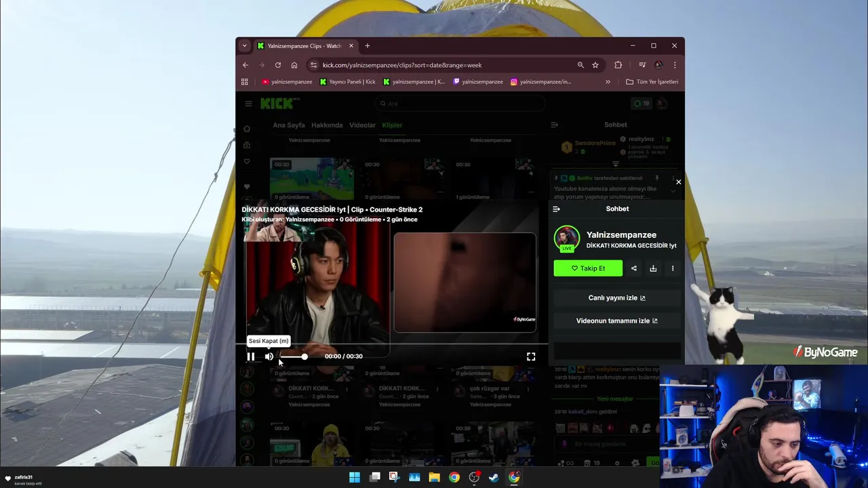Collapse the Sohbet chat panel in popup

tap(556, 209)
